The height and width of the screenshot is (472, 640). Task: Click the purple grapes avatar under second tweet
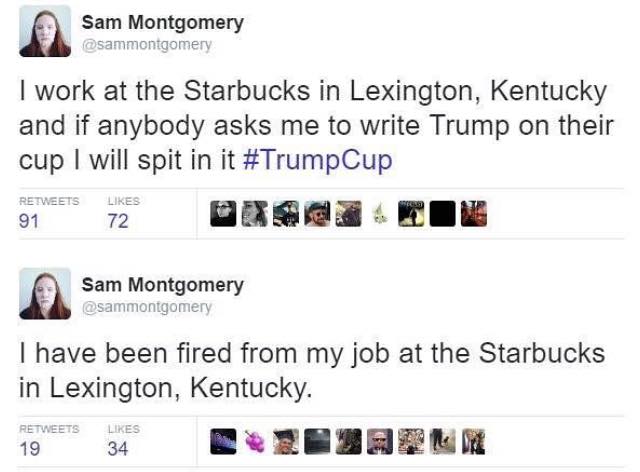pos(255,441)
